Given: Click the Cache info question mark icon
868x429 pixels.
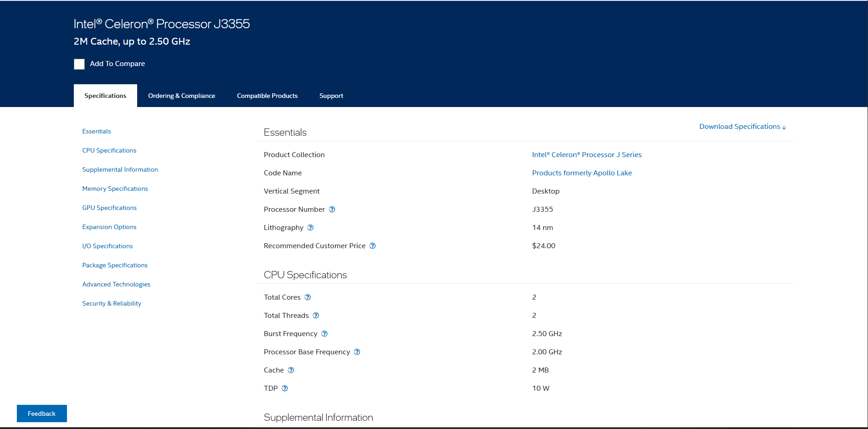Looking at the screenshot, I should [291, 370].
